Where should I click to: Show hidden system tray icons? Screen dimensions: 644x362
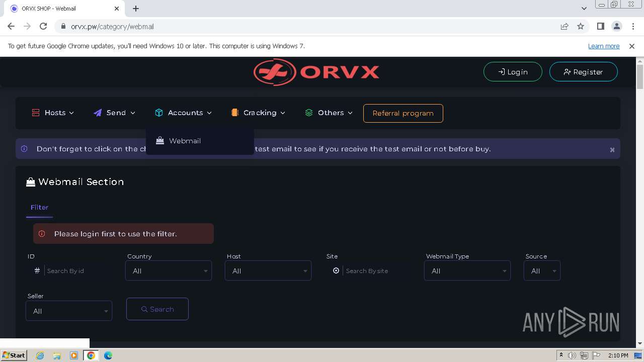click(561, 355)
